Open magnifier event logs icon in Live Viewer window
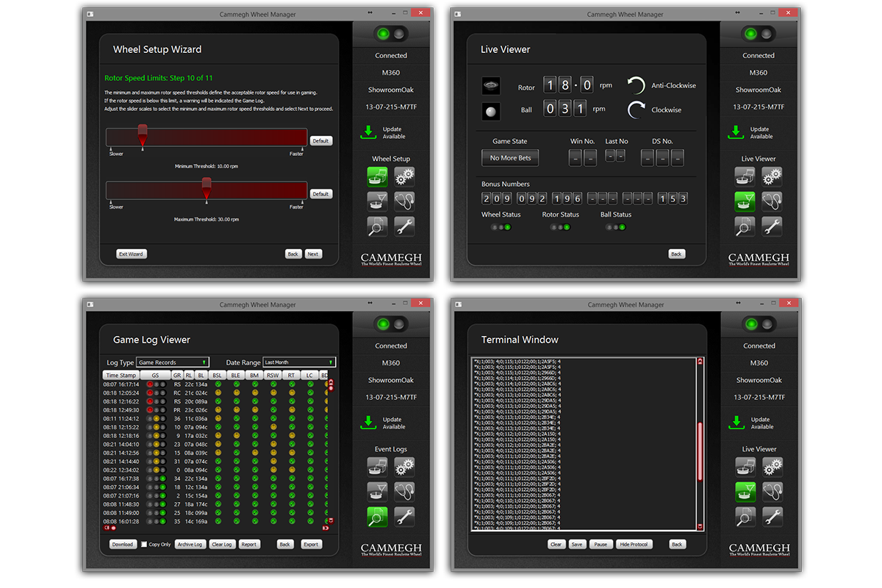Viewport: 882px width, 588px height. 745,226
